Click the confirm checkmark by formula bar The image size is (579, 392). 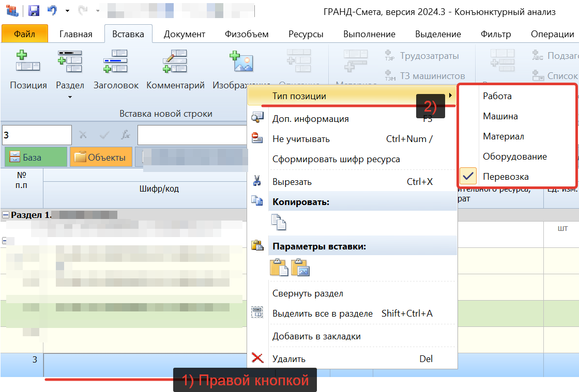(x=104, y=135)
